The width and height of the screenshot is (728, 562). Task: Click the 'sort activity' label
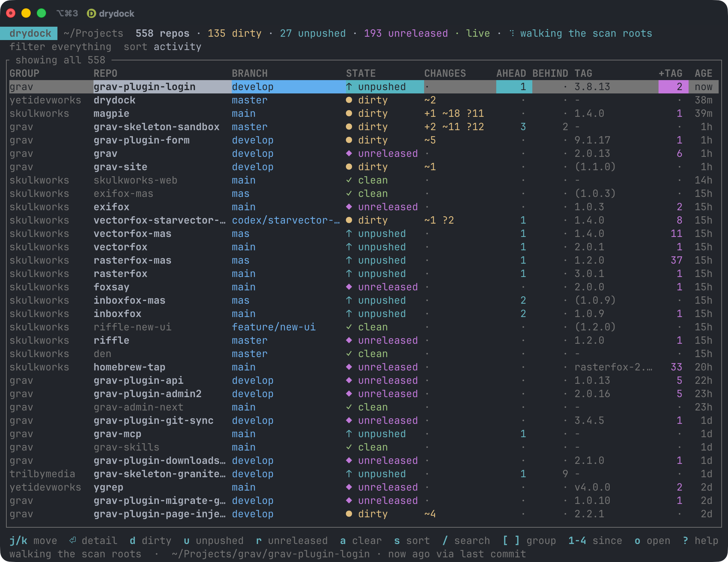pyautogui.click(x=163, y=47)
